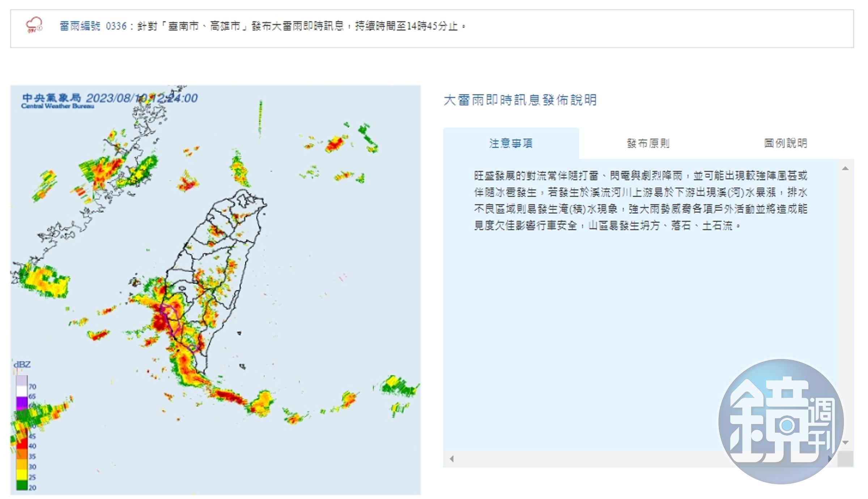Click the scroll down arrow in notes panel
This screenshot has width=868, height=499.
[845, 443]
